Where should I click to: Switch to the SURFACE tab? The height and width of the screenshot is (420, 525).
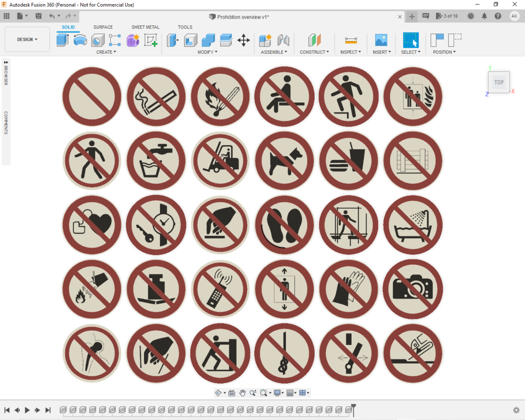(x=103, y=27)
